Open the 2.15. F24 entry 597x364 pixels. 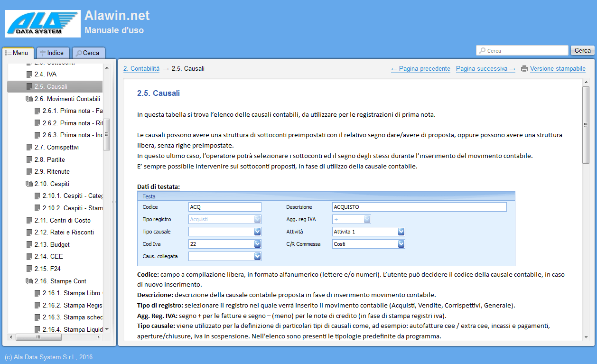coord(47,269)
